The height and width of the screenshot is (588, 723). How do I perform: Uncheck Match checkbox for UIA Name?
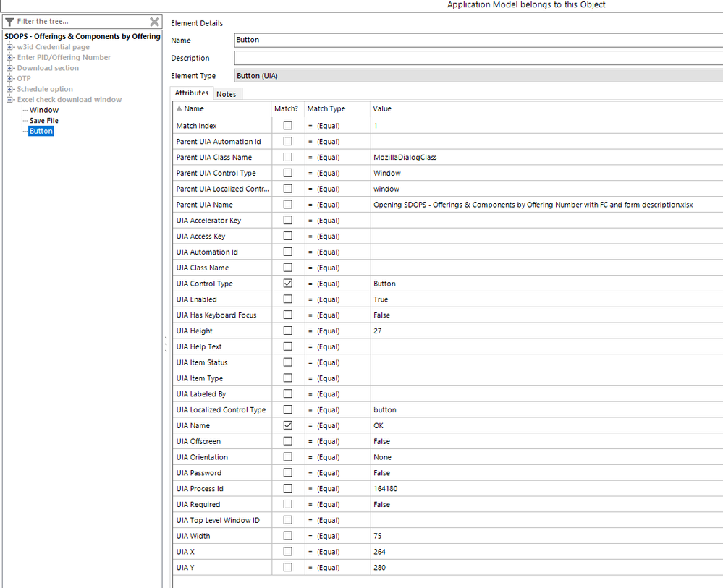[288, 425]
